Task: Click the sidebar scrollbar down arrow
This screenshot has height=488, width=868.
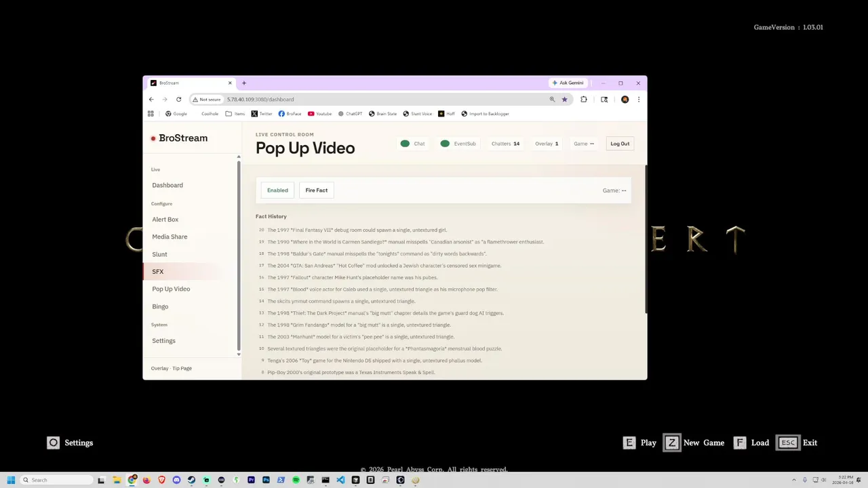Action: [x=239, y=354]
